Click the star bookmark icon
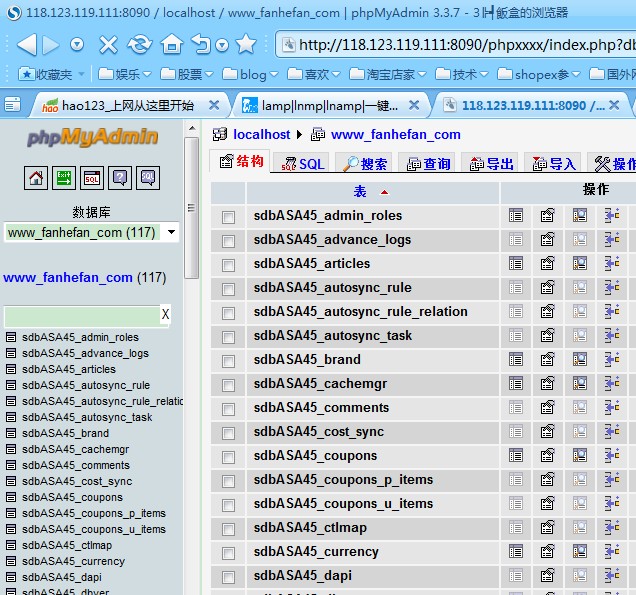This screenshot has height=595, width=636. point(246,44)
